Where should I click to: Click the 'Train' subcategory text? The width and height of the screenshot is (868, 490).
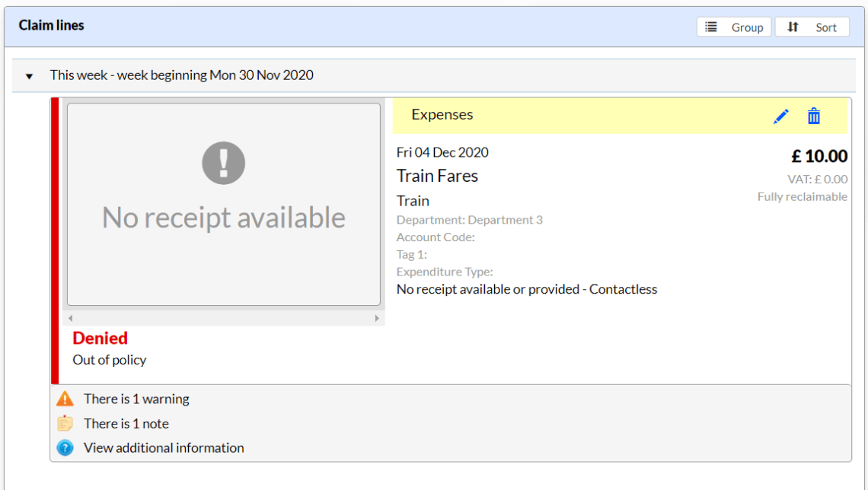[x=413, y=201]
